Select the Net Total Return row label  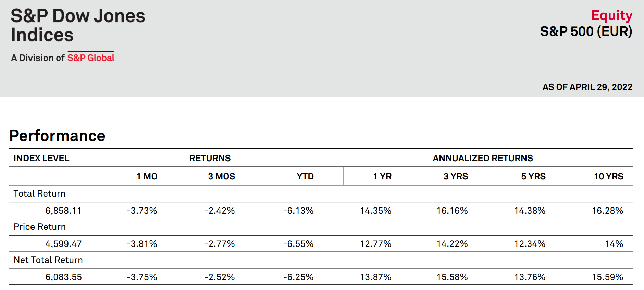[x=48, y=260]
